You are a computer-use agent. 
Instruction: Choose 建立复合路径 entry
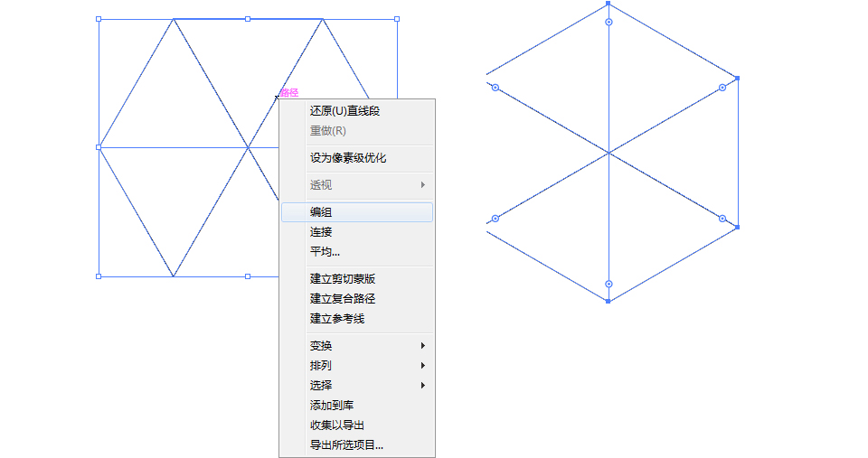coord(357,299)
